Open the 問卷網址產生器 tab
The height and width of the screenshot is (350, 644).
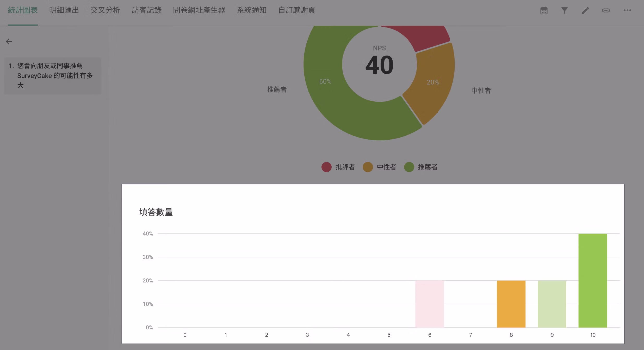pos(199,10)
